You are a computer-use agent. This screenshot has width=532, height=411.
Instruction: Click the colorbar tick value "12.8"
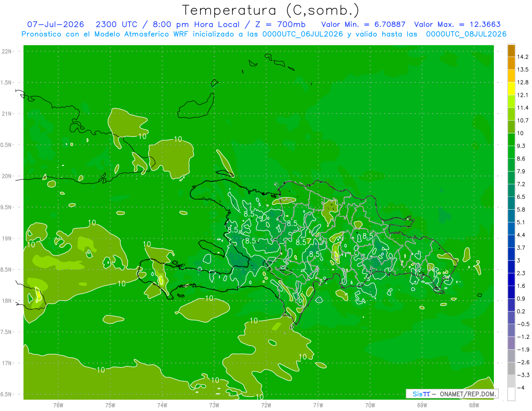523,82
